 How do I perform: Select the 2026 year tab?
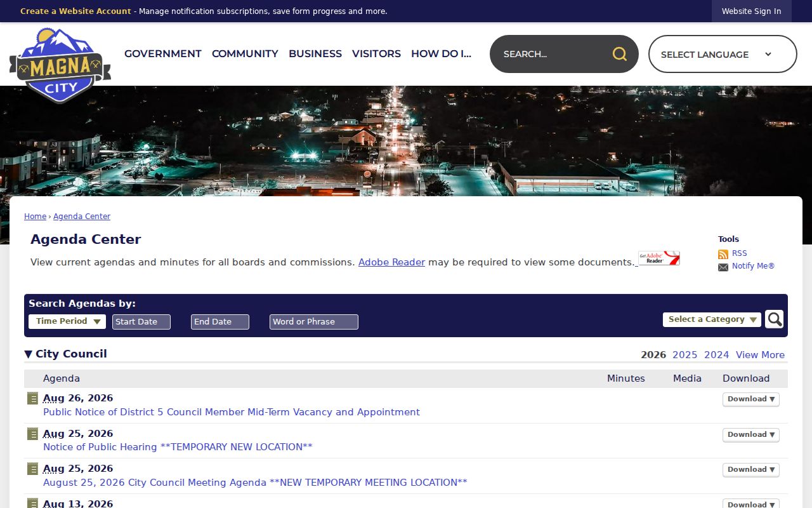coord(653,355)
